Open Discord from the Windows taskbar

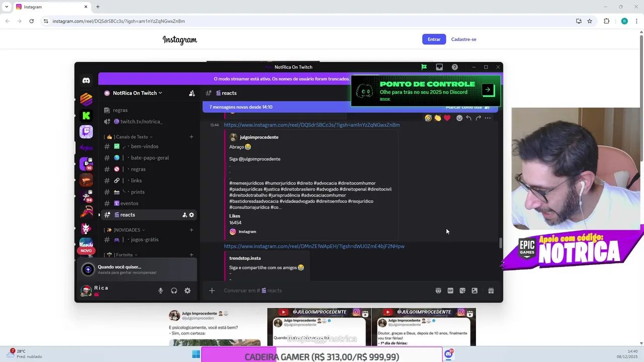448,354
